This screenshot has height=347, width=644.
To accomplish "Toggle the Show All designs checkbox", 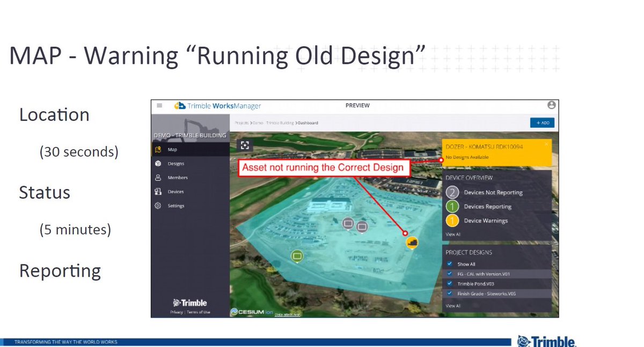I will (450, 264).
